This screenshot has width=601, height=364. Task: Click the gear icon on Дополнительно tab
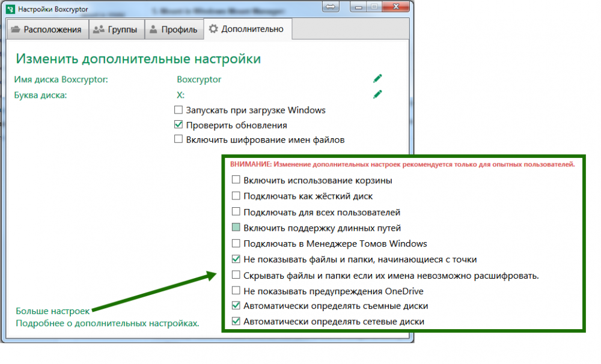(x=213, y=28)
